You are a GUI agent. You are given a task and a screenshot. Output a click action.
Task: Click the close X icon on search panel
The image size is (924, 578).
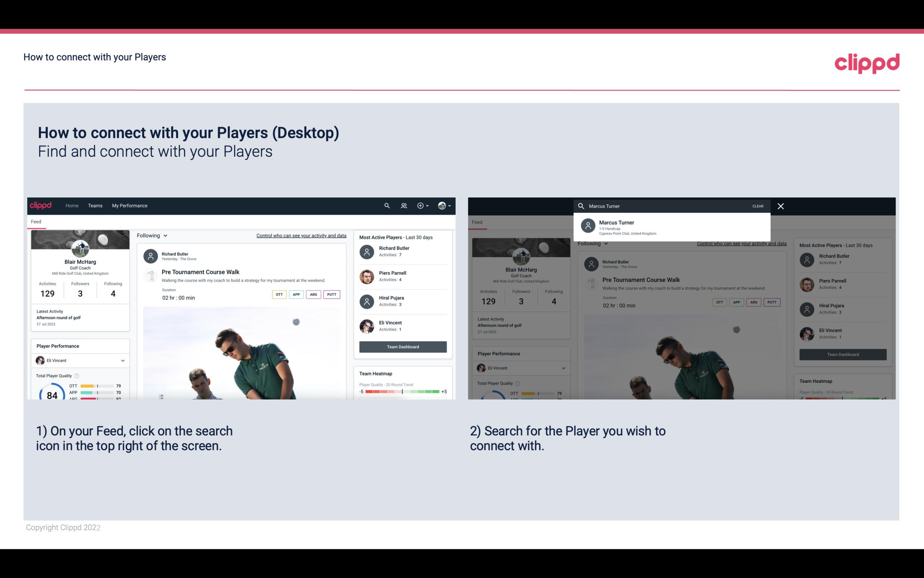(782, 206)
